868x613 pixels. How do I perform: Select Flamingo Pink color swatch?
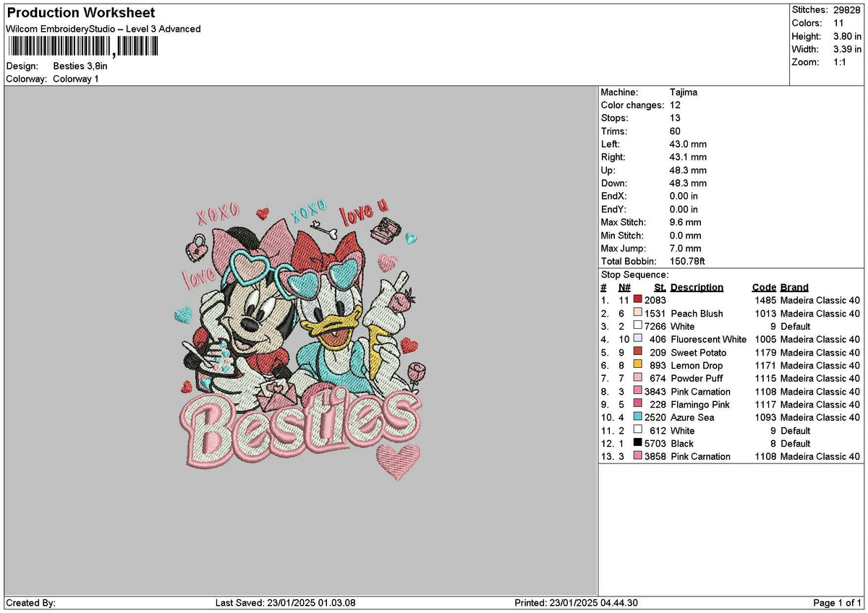pyautogui.click(x=637, y=404)
